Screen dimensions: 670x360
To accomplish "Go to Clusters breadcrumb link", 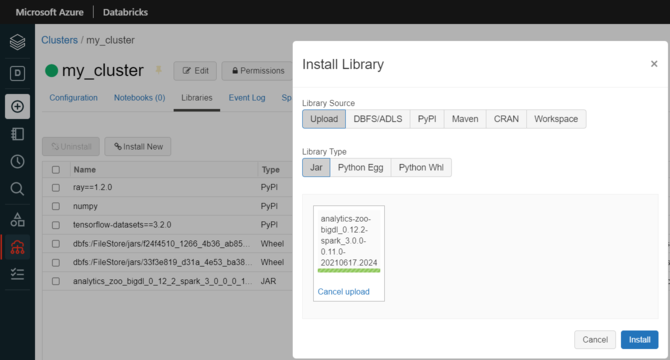I will coord(59,40).
